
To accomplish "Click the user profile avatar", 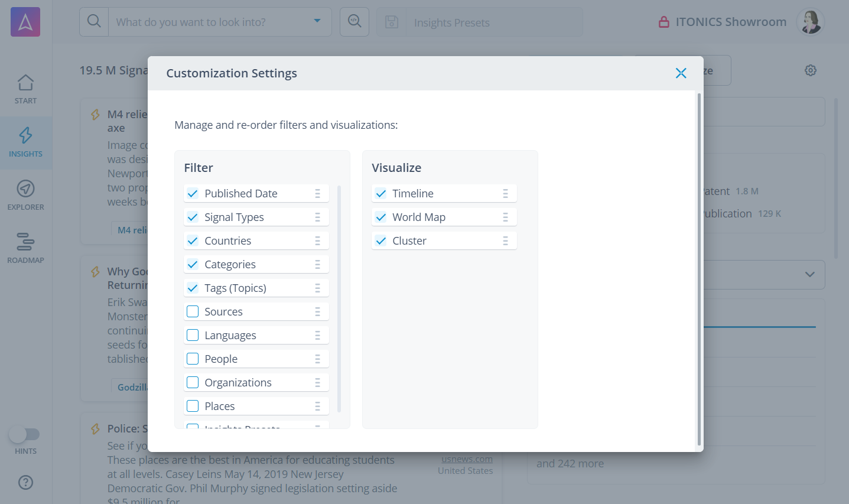I will click(810, 22).
